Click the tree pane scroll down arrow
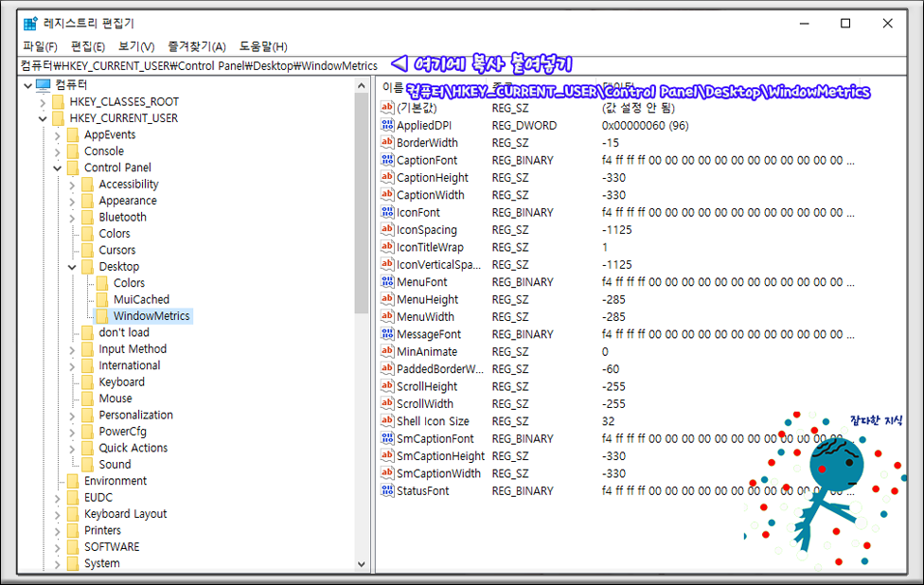 coord(362,564)
